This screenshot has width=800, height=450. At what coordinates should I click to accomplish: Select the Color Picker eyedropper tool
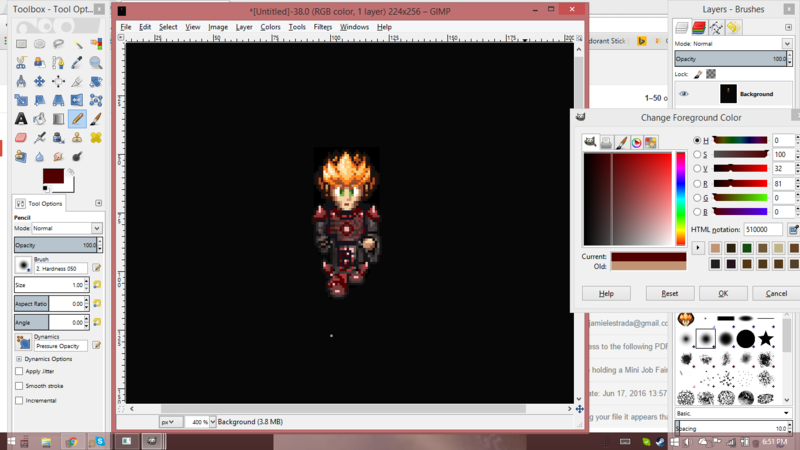pyautogui.click(x=77, y=63)
